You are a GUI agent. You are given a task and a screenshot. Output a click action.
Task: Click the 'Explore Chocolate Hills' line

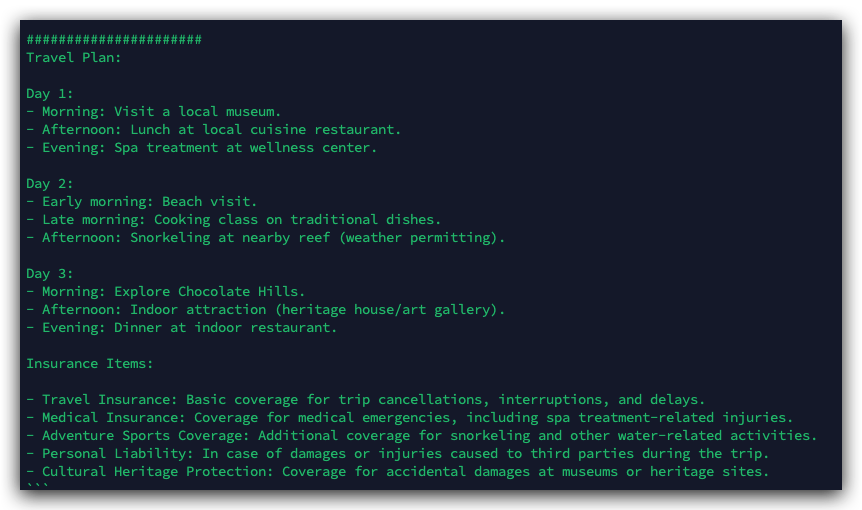[166, 292]
